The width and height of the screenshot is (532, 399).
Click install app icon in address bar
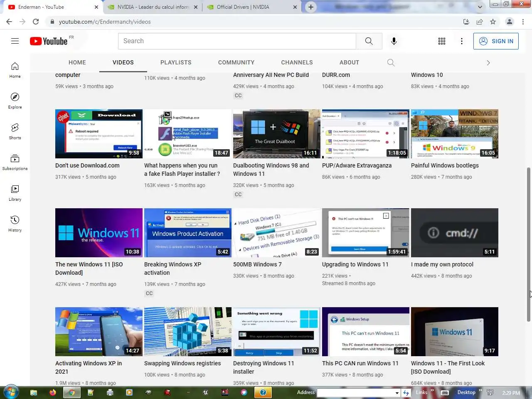click(x=466, y=22)
